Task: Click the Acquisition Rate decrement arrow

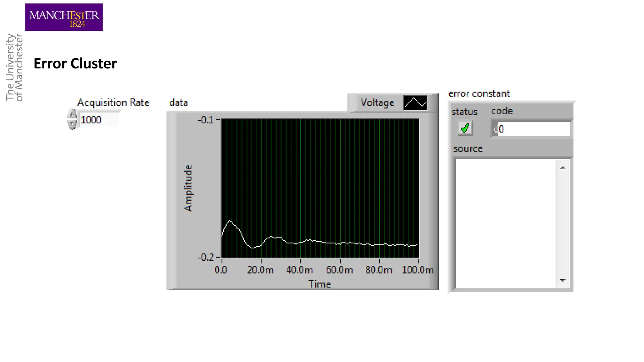Action: [x=72, y=124]
